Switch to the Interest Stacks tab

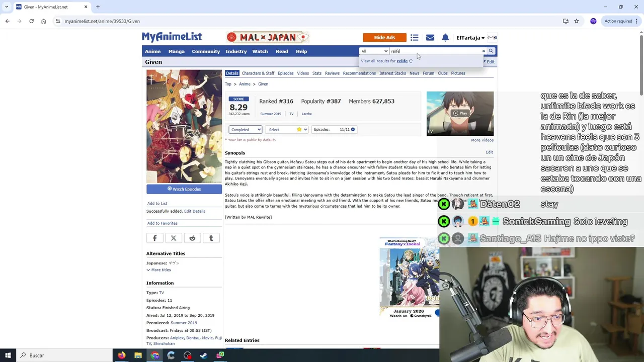pos(392,73)
